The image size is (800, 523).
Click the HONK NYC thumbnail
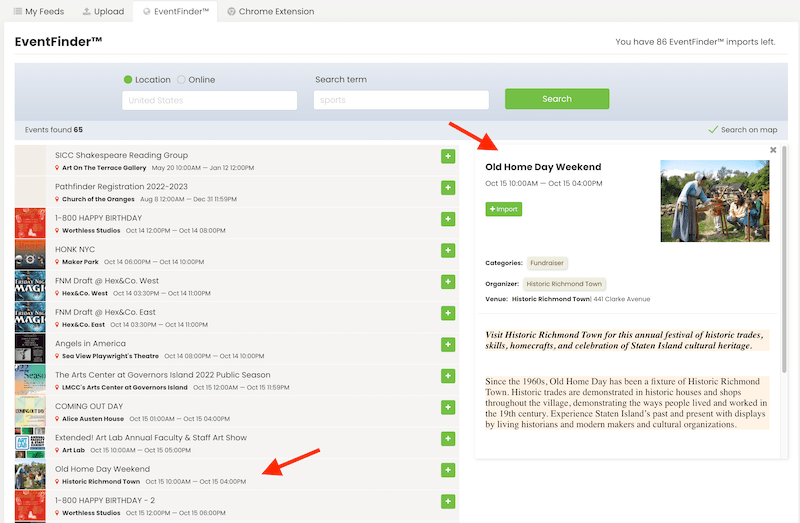click(x=30, y=255)
